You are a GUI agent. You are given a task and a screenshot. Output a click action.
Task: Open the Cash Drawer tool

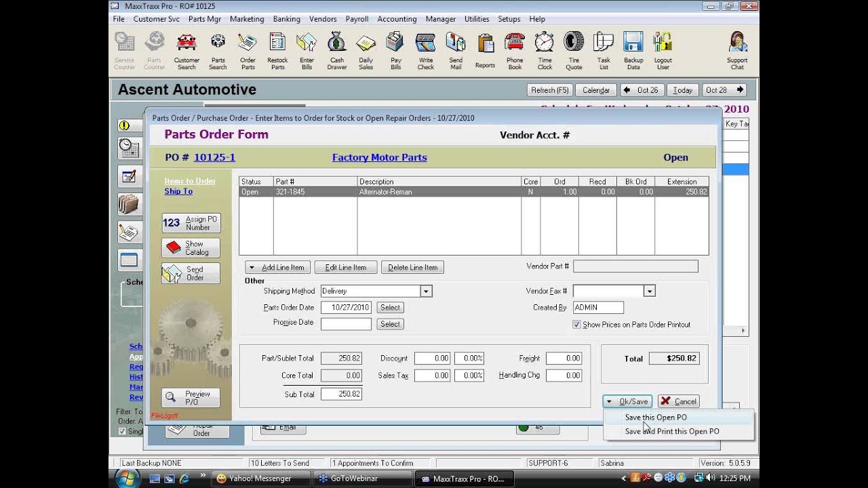(x=336, y=51)
